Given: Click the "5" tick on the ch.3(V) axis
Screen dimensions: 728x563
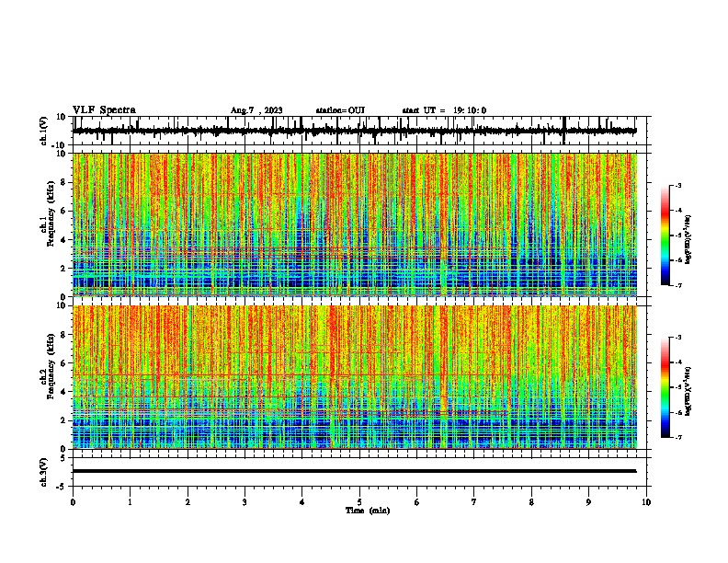Looking at the screenshot, I should click(x=63, y=458).
